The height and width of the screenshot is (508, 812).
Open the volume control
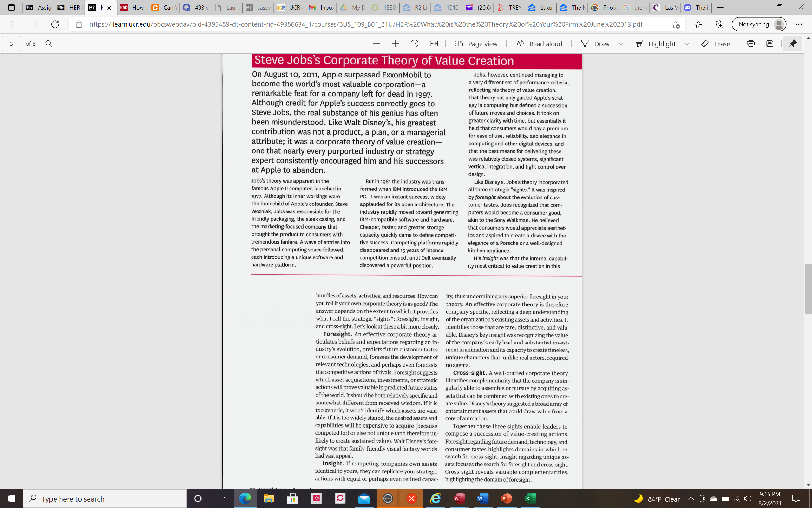coord(748,498)
